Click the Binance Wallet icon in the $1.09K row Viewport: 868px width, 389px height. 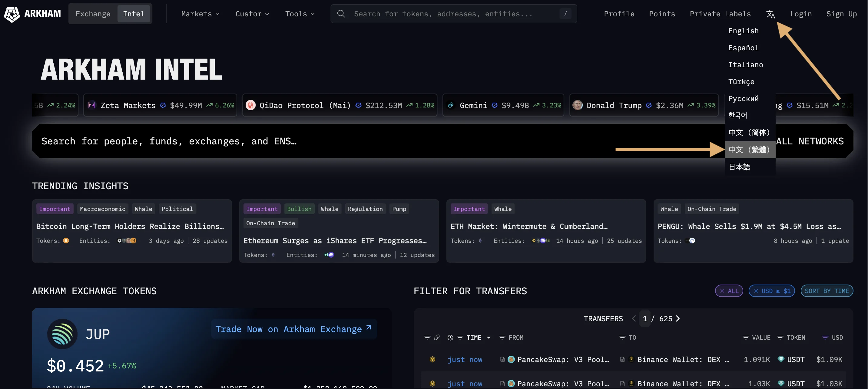(631, 359)
